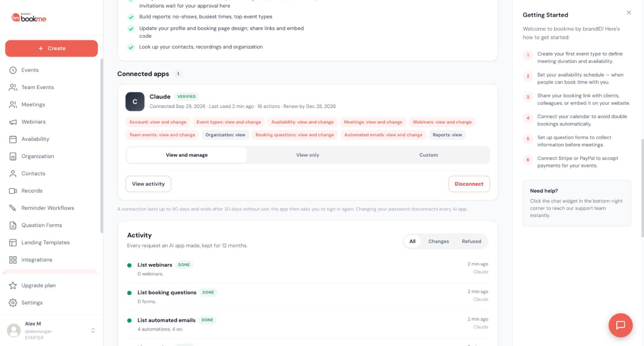
Task: Click the bookme logo
Action: tap(29, 17)
